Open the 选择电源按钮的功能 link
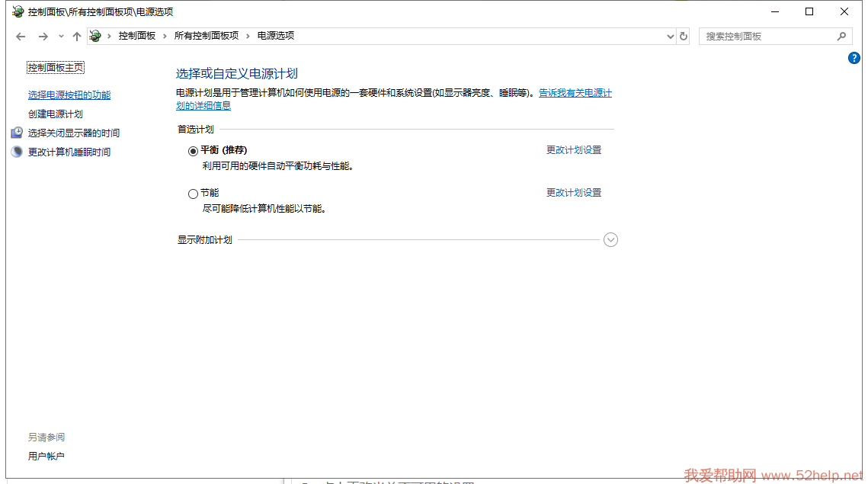Screen dimensions: 868x484 pos(69,95)
